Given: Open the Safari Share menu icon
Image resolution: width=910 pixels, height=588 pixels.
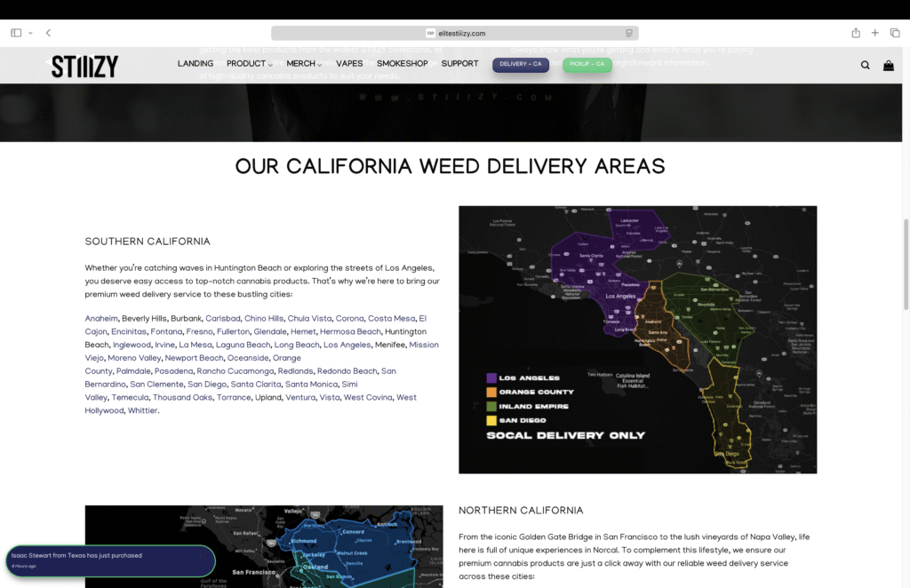Looking at the screenshot, I should point(856,33).
